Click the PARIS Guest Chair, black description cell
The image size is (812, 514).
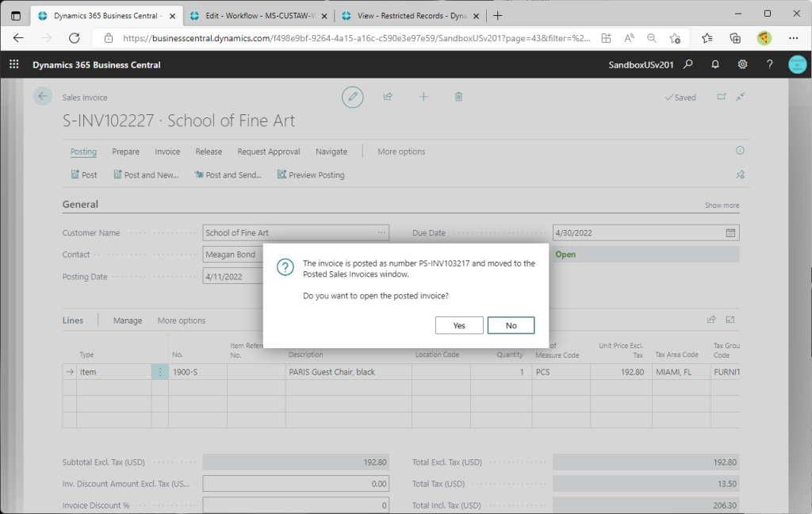point(349,372)
